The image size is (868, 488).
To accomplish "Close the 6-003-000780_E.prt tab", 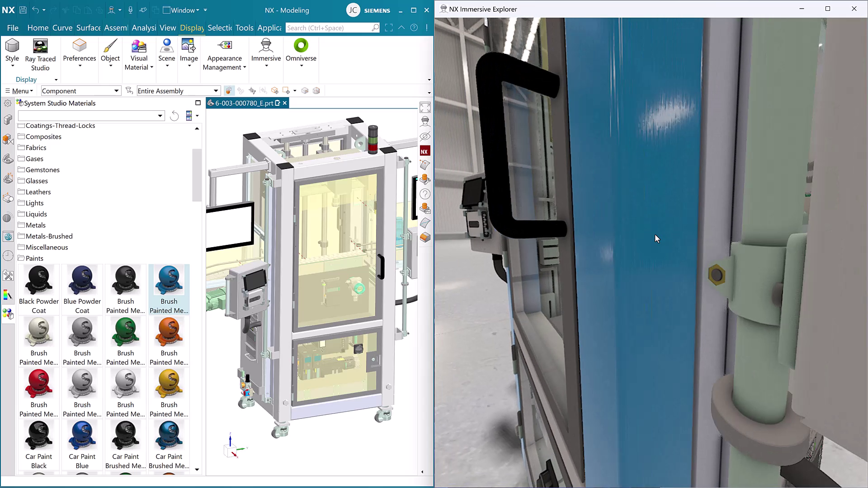I will tap(285, 103).
